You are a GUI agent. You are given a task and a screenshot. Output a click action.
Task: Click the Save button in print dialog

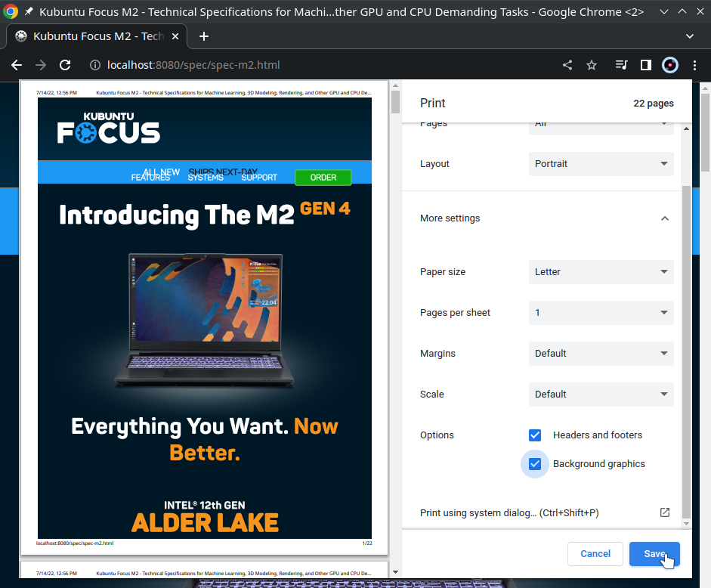pos(654,553)
